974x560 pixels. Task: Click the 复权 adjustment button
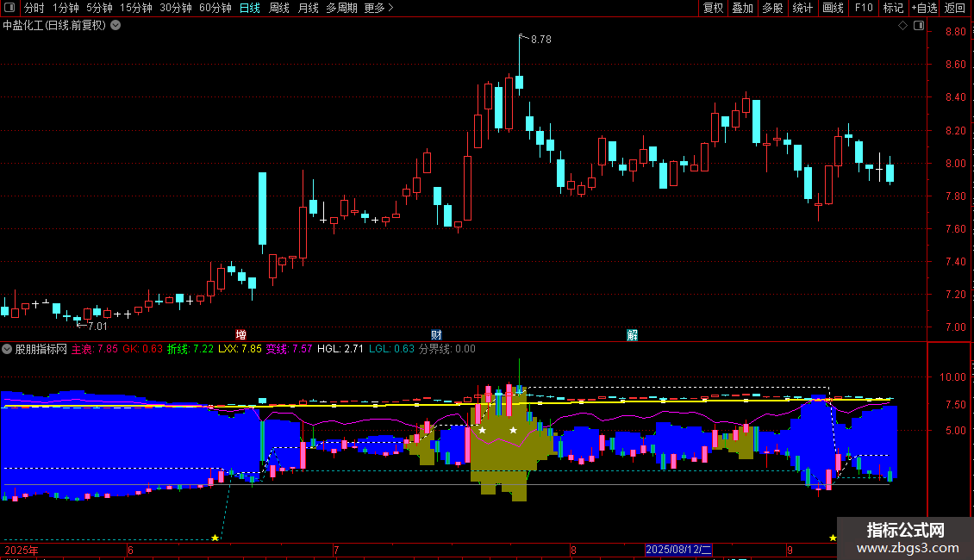coord(713,8)
